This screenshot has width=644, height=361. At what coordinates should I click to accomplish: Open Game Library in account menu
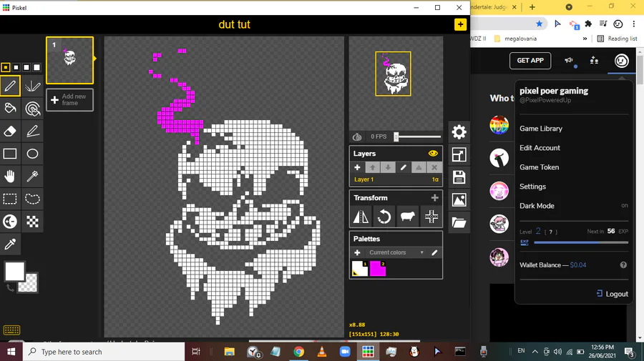pos(541,129)
